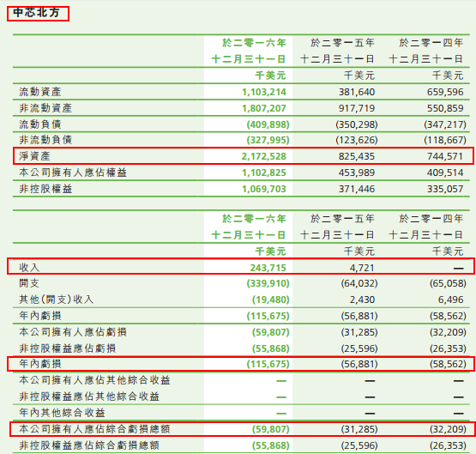
Task: Click the 其他(開支)收入 row label
Action: [x=56, y=300]
